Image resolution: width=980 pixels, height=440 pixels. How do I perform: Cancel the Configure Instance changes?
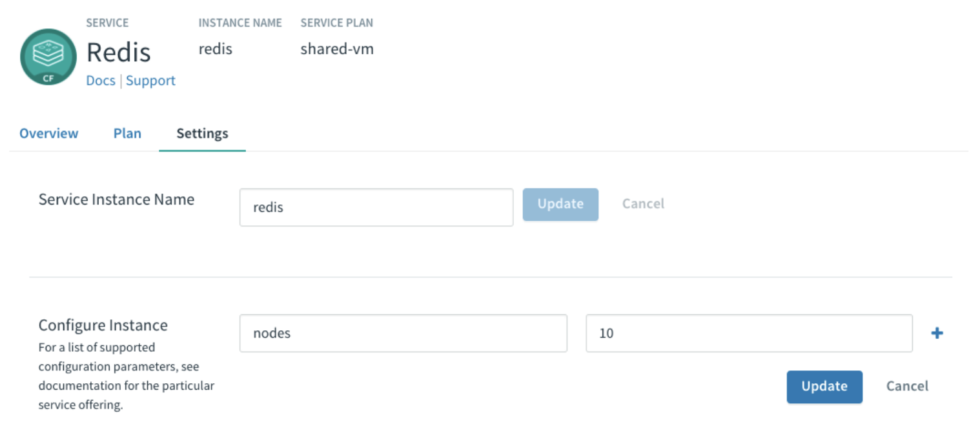(906, 386)
